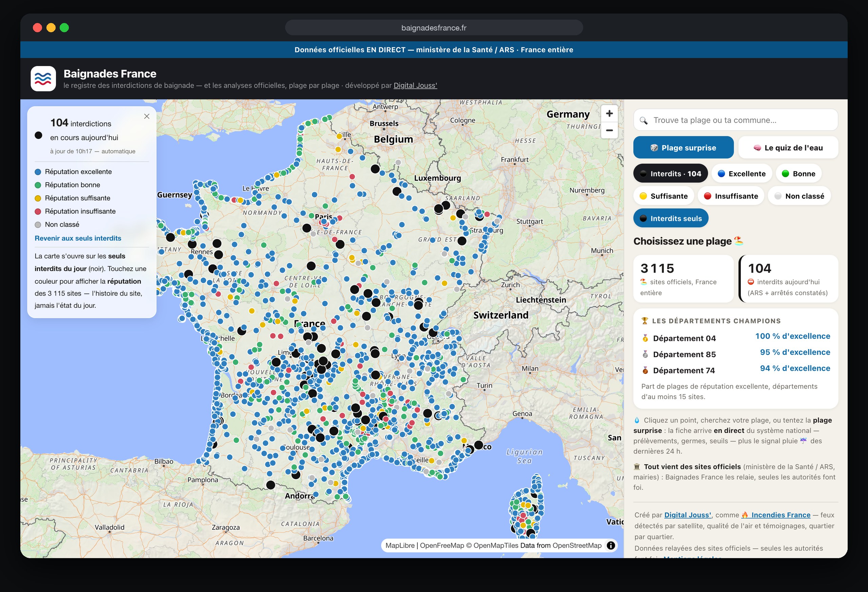Click the trophy icon by Départements Champions

pyautogui.click(x=645, y=321)
